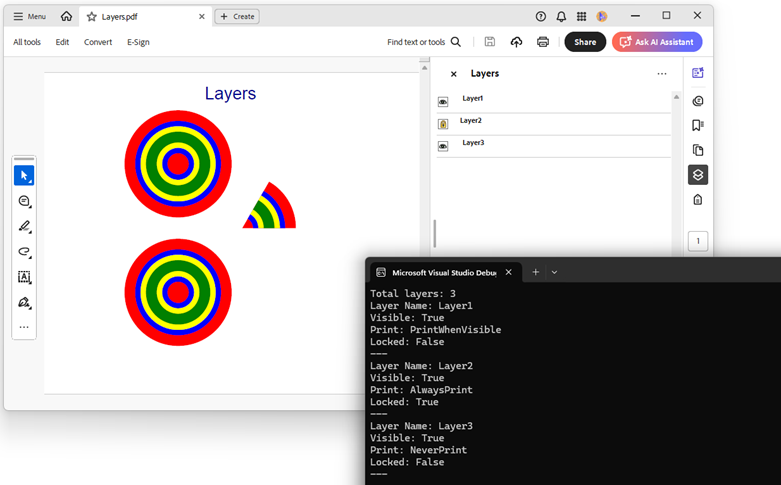Open the Layers panel icon in sidebar
The image size is (781, 485).
[x=697, y=175]
